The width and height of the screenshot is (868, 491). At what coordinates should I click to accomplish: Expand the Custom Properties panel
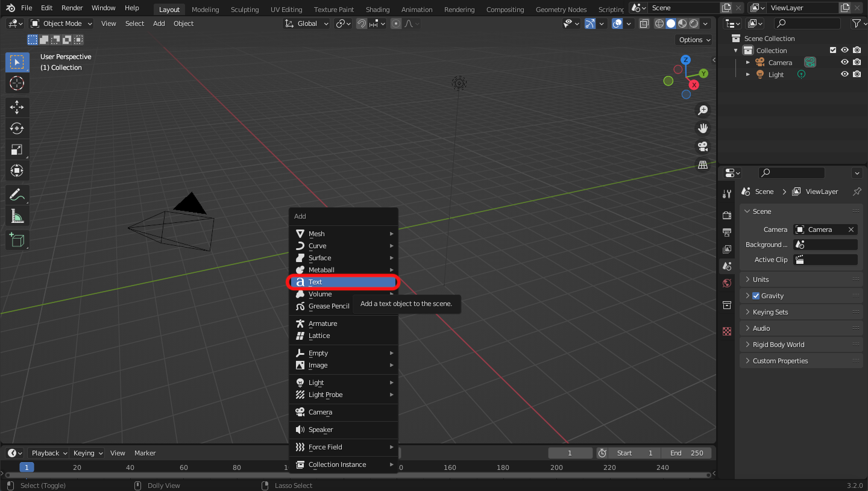point(801,361)
